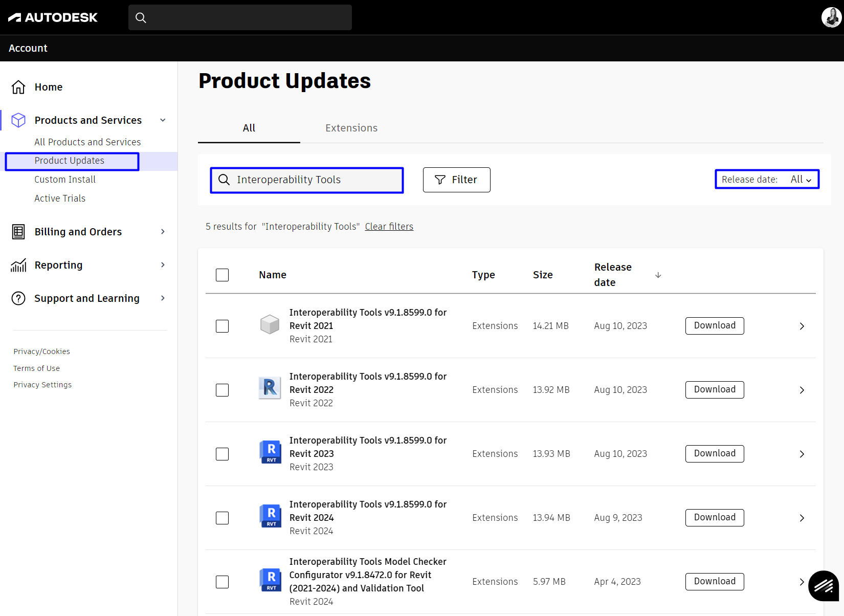Download Interoperability Tools for Revit 2022

coord(715,390)
